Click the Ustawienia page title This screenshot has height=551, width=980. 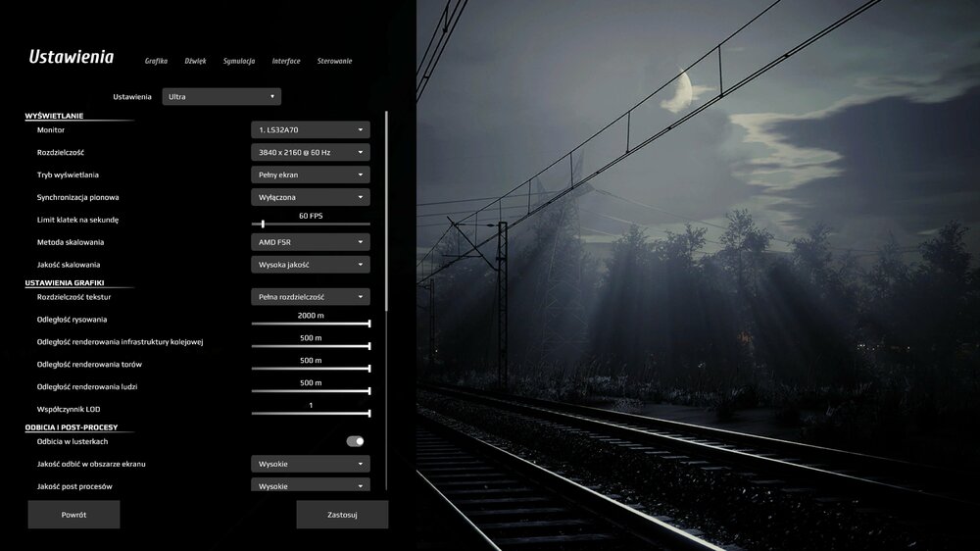tap(72, 57)
